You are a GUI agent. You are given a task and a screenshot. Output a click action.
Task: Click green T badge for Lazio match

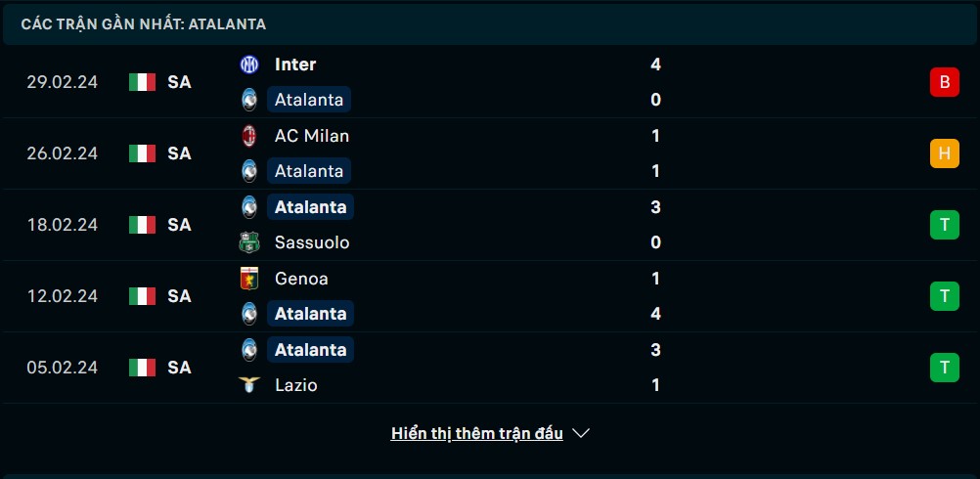tap(945, 368)
